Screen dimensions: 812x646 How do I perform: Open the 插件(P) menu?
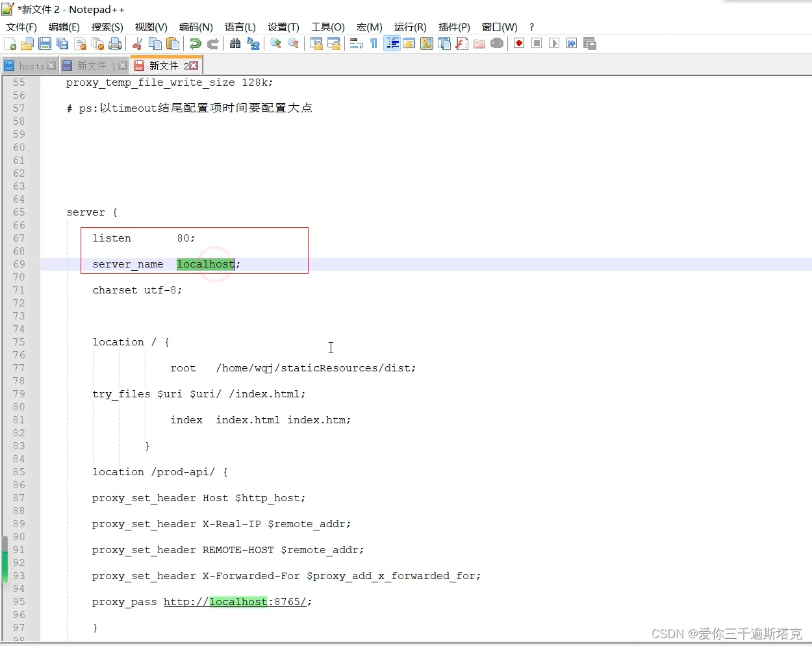pos(454,27)
